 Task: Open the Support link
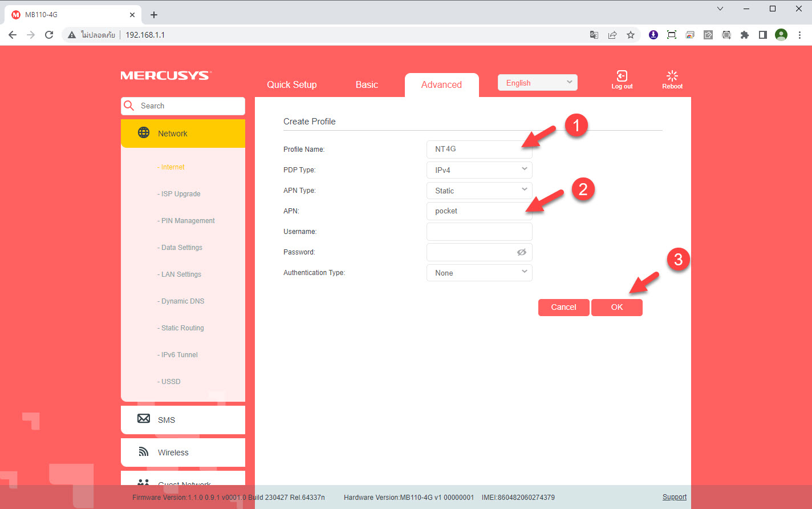pos(674,497)
